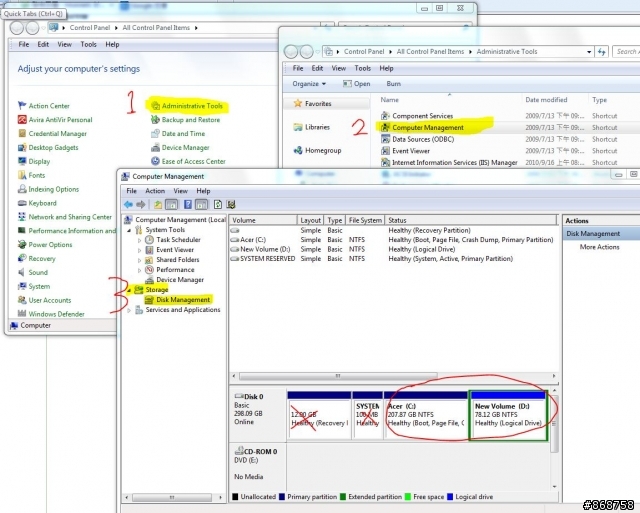Click Burn button in Administrative Tools toolbar
Viewport: 640px width, 513px height.
click(393, 84)
